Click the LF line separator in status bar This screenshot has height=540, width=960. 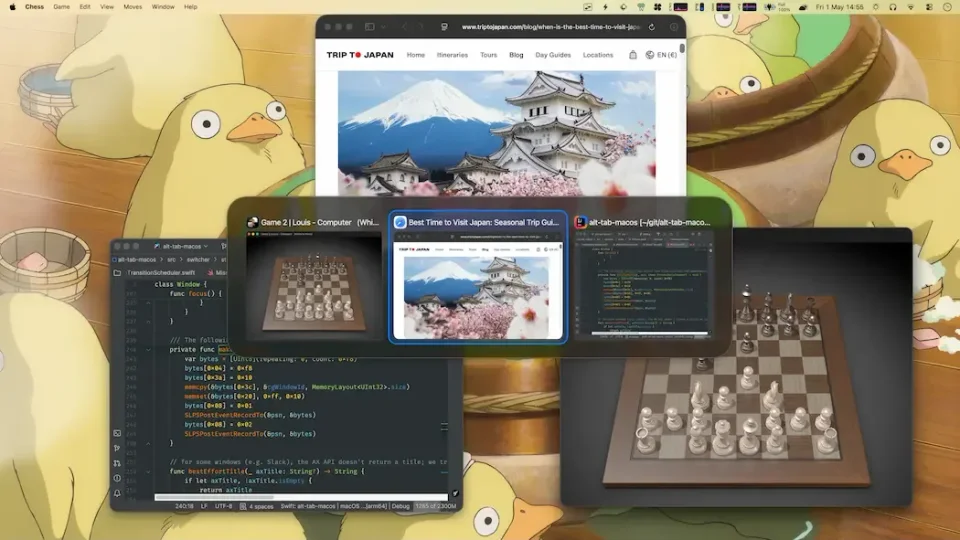click(x=204, y=506)
